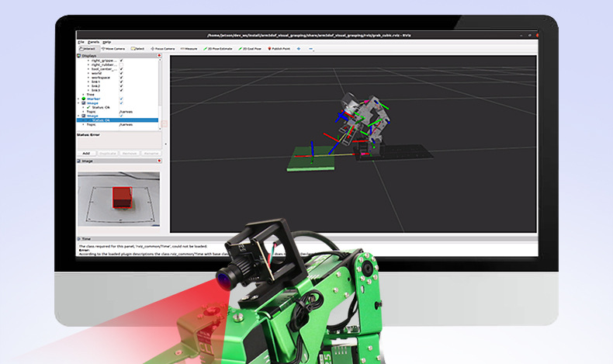The height and width of the screenshot is (364, 613).
Task: Toggle the world frame checkbox
Action: click(122, 74)
